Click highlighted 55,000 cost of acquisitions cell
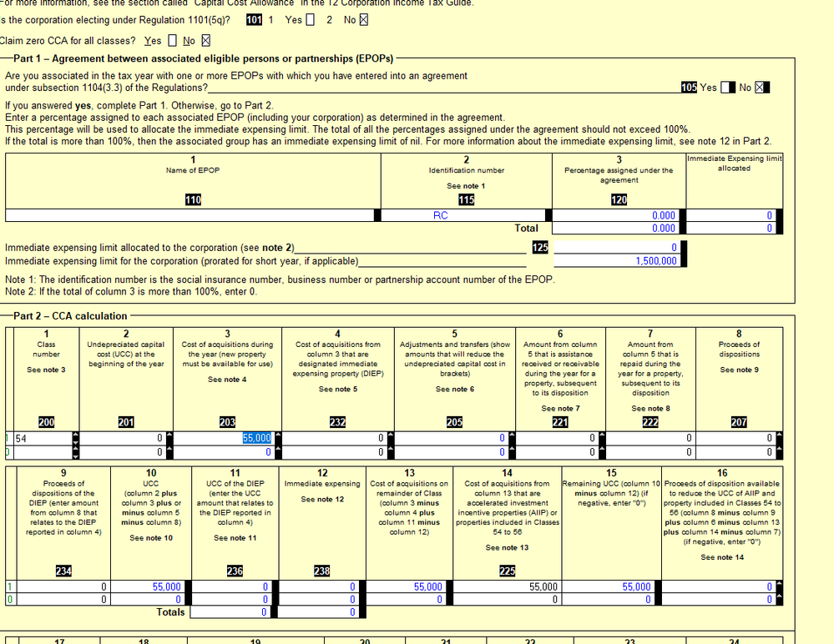This screenshot has width=834, height=644. pos(224,438)
